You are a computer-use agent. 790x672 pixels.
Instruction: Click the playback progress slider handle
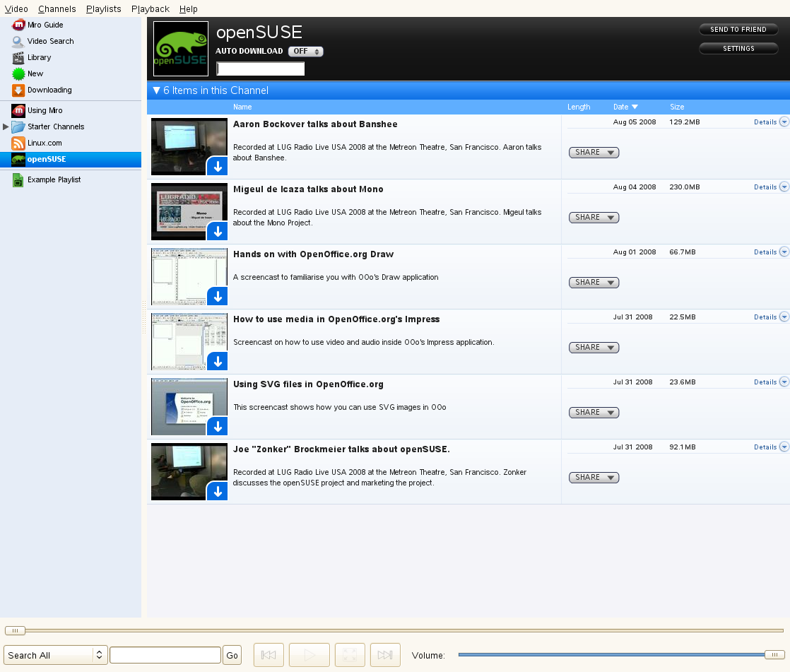click(x=15, y=630)
